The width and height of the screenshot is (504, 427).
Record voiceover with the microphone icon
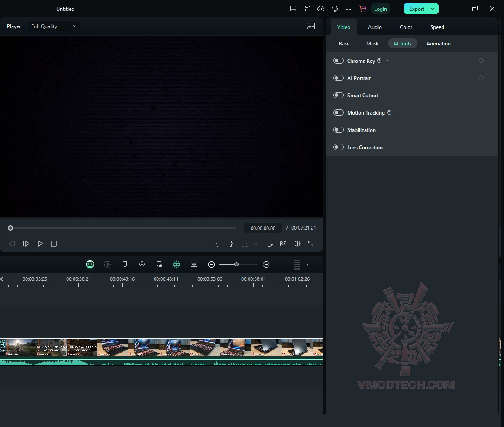coord(142,264)
